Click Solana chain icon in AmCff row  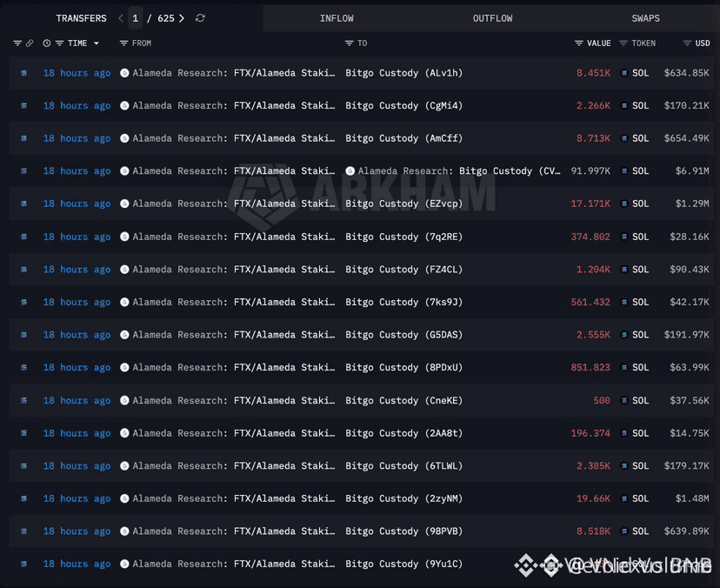point(23,138)
